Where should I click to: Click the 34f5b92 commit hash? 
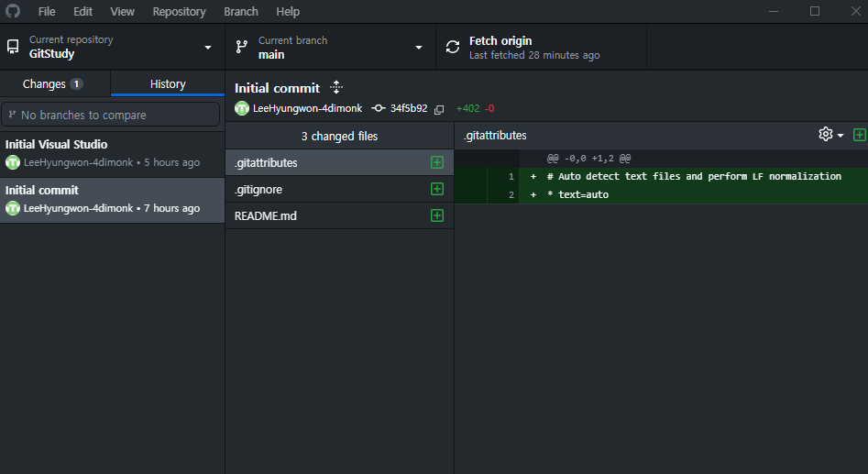coord(408,108)
